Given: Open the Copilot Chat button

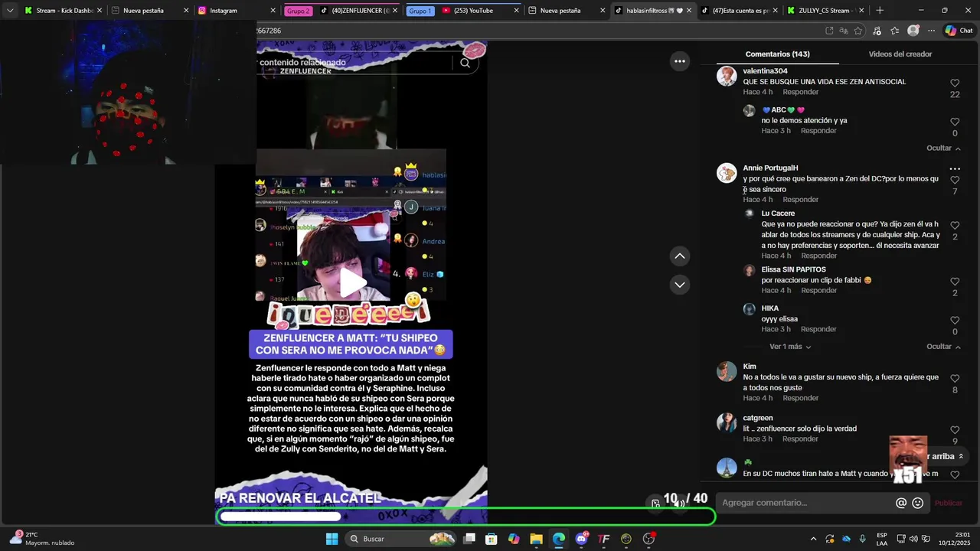Looking at the screenshot, I should tap(959, 31).
